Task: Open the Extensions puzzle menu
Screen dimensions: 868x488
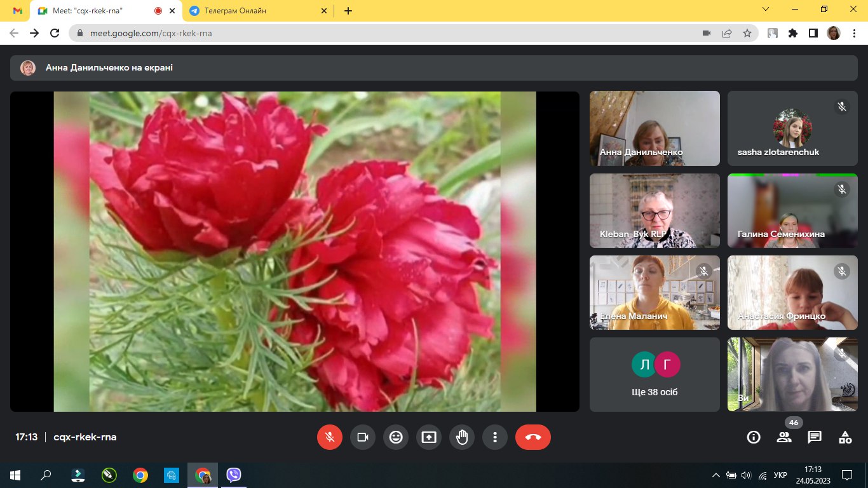Action: point(793,33)
